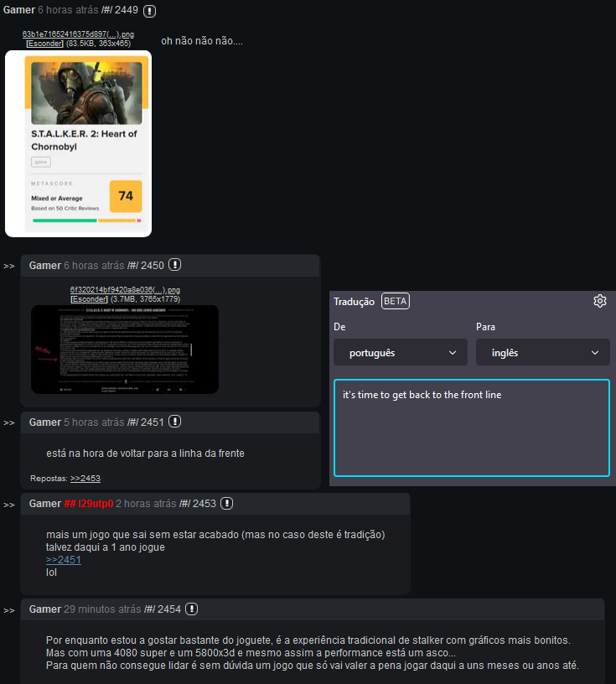The width and height of the screenshot is (616, 684).
Task: Click the '6 horas atrás' timestamp on post 2450
Action: pos(94,266)
